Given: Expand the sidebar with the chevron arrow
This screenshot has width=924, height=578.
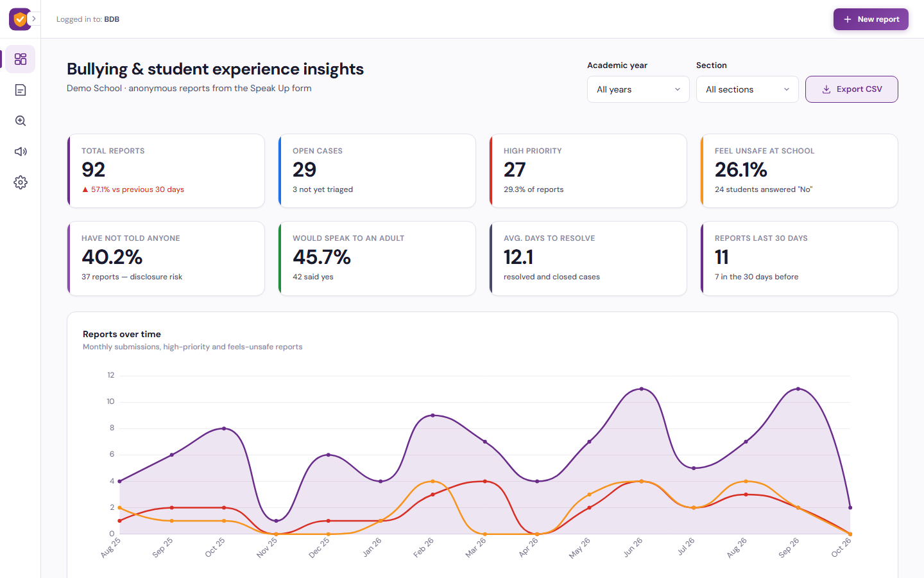Looking at the screenshot, I should pyautogui.click(x=34, y=19).
